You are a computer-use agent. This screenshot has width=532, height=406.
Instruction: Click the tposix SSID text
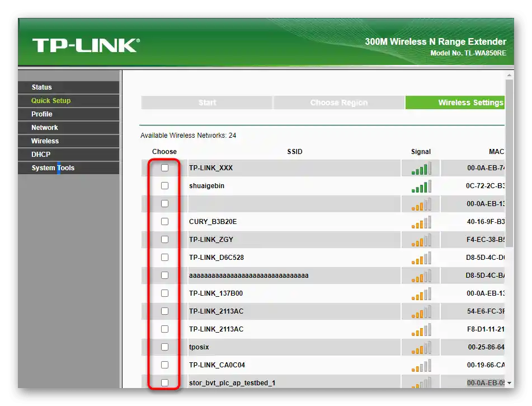pyautogui.click(x=199, y=347)
